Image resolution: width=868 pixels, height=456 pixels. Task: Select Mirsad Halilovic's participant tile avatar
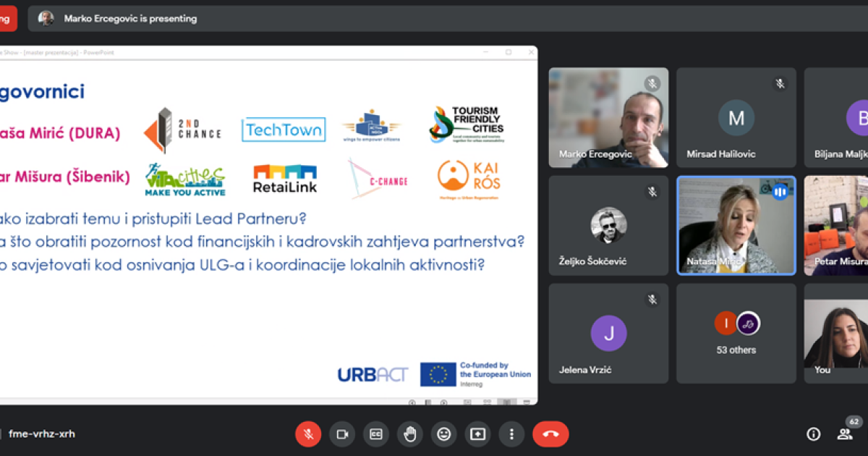736,117
